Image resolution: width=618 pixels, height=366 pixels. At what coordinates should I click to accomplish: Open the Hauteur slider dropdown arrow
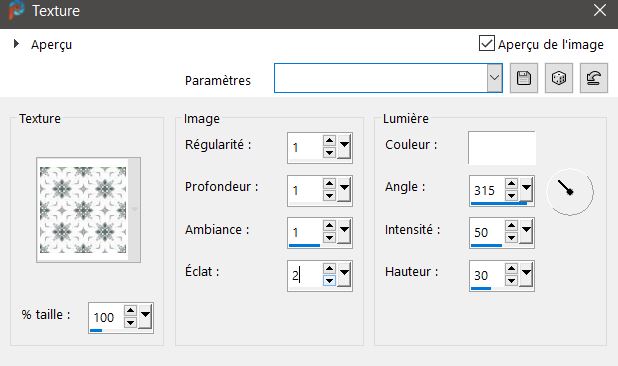pos(526,274)
